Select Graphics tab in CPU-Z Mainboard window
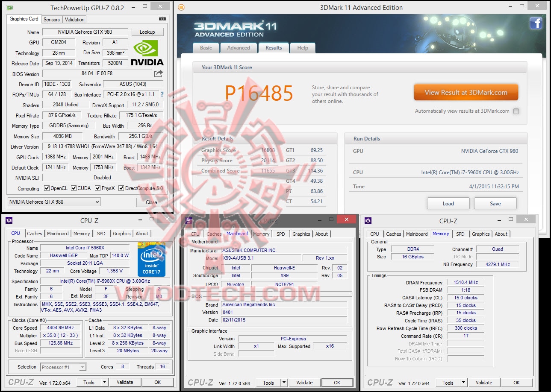The width and height of the screenshot is (551, 392). pos(301,234)
